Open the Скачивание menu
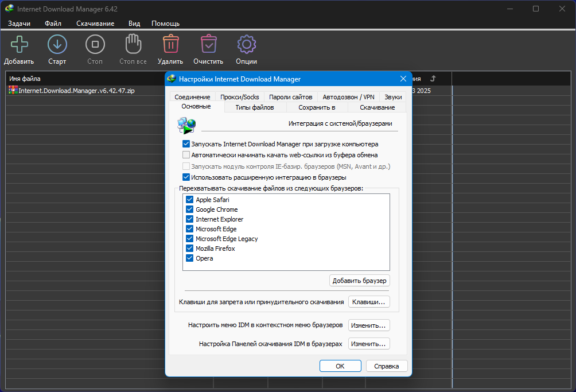This screenshot has width=576, height=392. click(x=95, y=24)
